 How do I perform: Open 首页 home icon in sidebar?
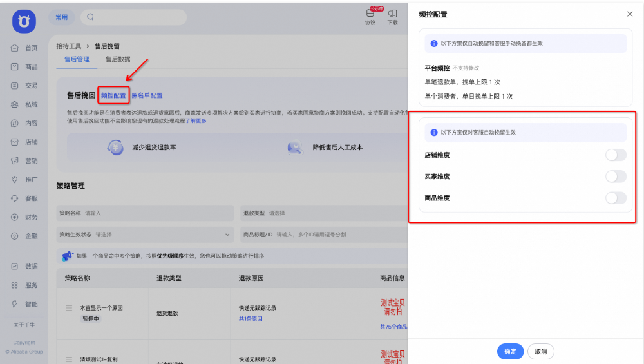(15, 48)
